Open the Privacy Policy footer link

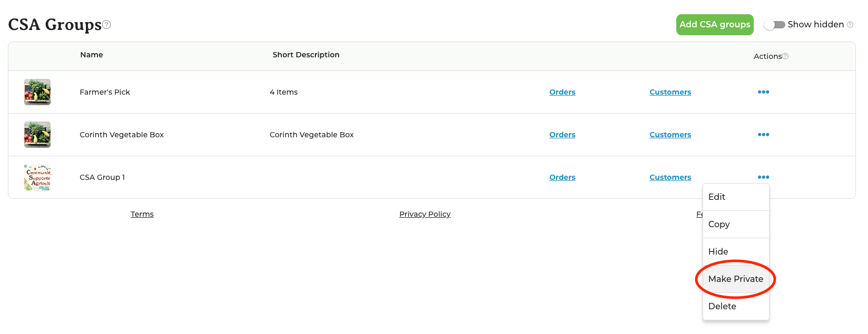pyautogui.click(x=425, y=214)
